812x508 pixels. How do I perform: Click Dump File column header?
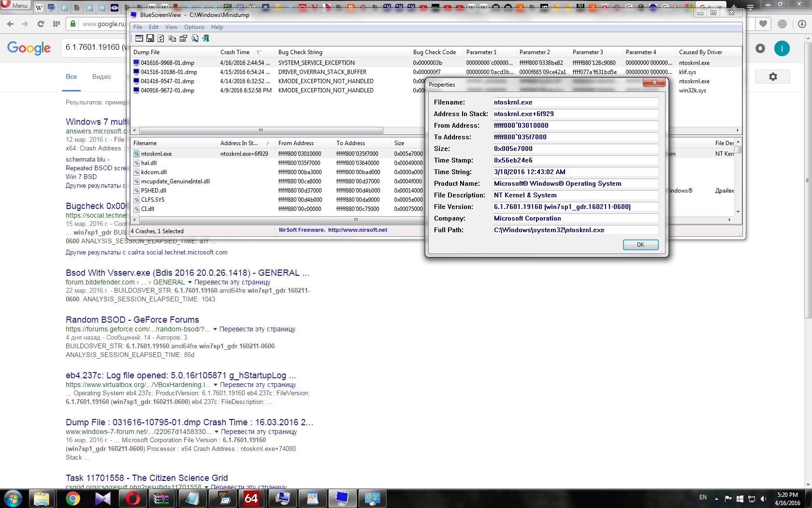tap(174, 52)
